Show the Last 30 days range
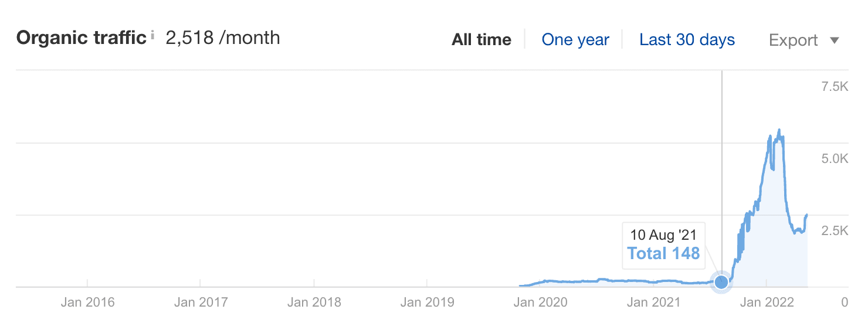 [x=687, y=40]
